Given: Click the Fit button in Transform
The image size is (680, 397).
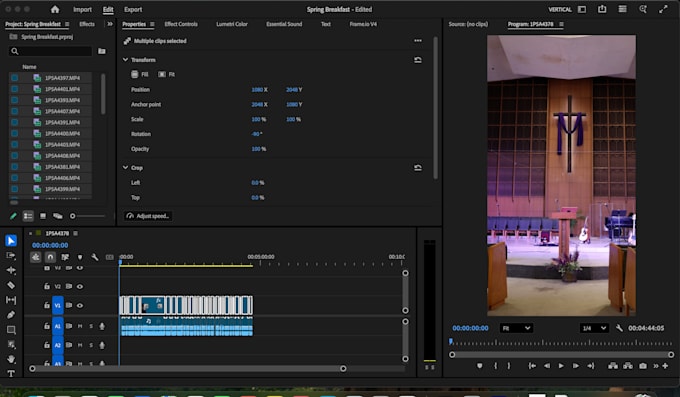Looking at the screenshot, I should 167,74.
